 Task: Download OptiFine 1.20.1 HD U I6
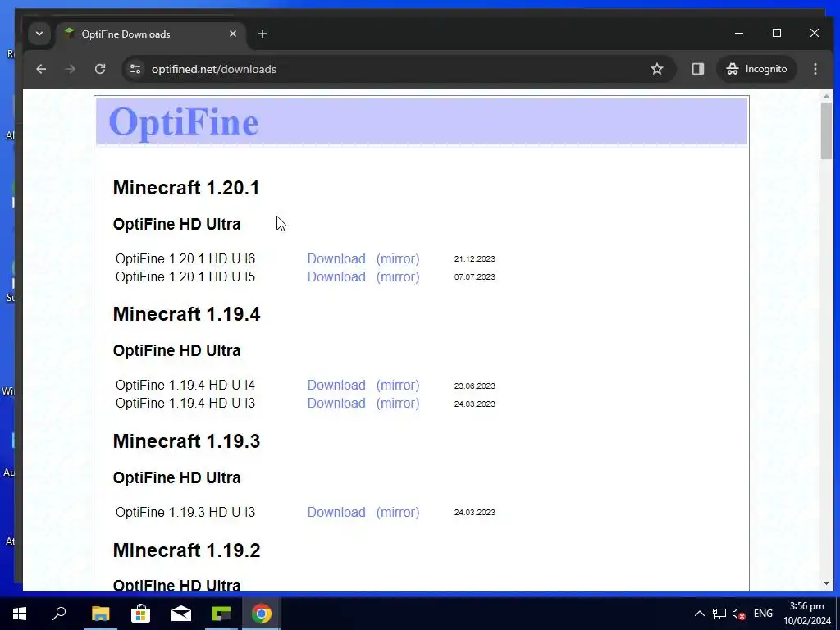(336, 258)
